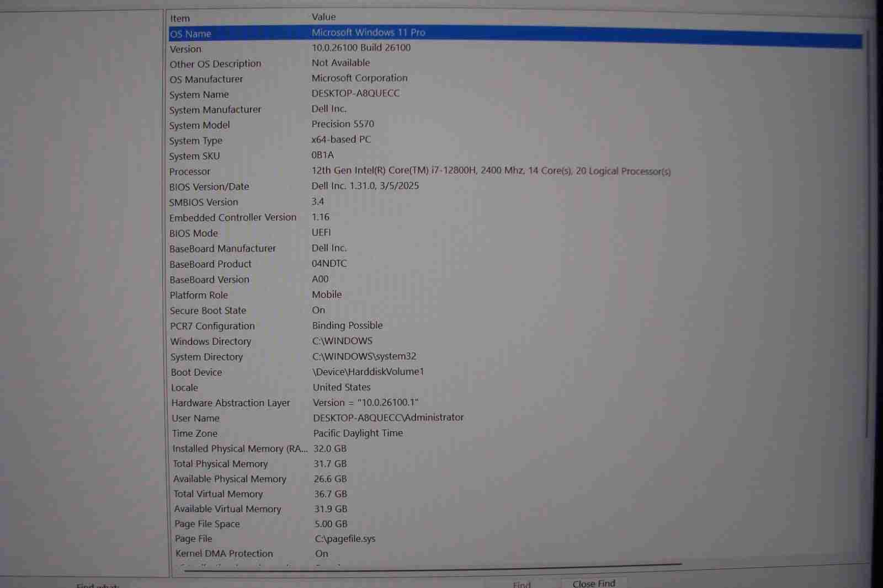
Task: Select the Version row
Action: point(185,49)
